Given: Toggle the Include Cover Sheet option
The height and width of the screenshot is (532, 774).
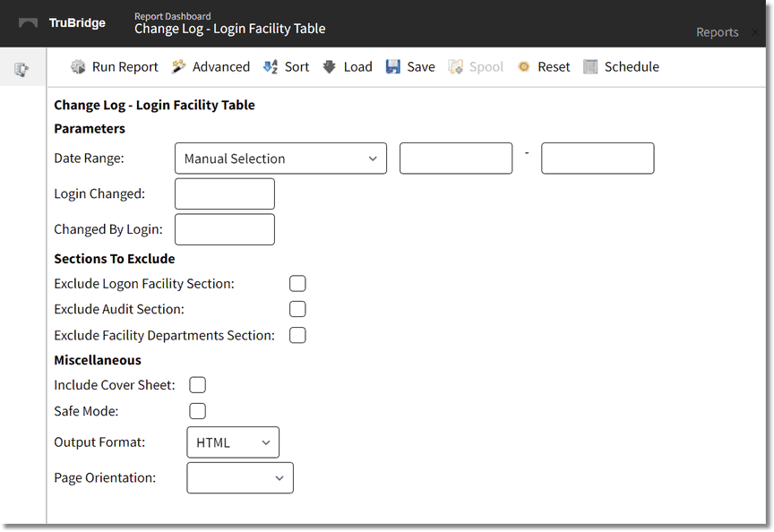Looking at the screenshot, I should (197, 384).
